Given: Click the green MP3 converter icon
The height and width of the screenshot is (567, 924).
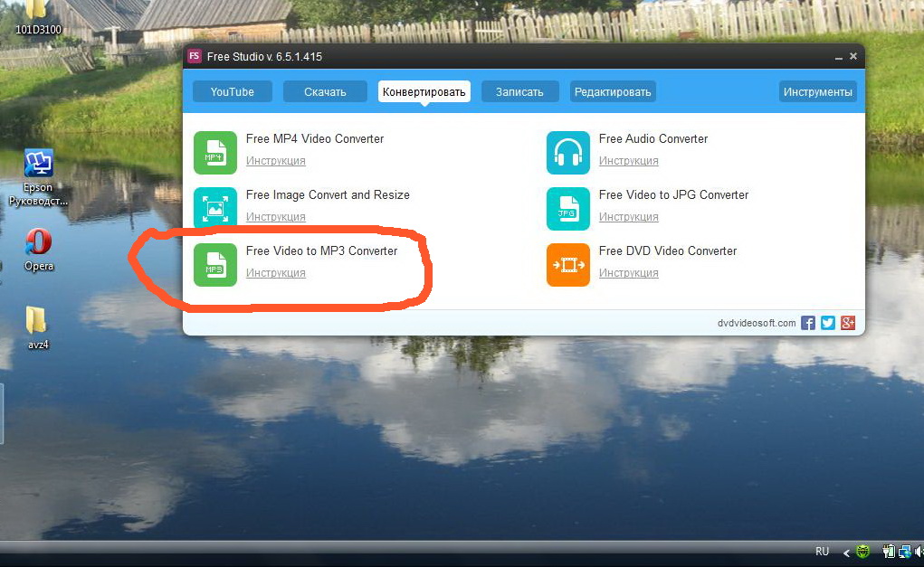Looking at the screenshot, I should pos(215,265).
